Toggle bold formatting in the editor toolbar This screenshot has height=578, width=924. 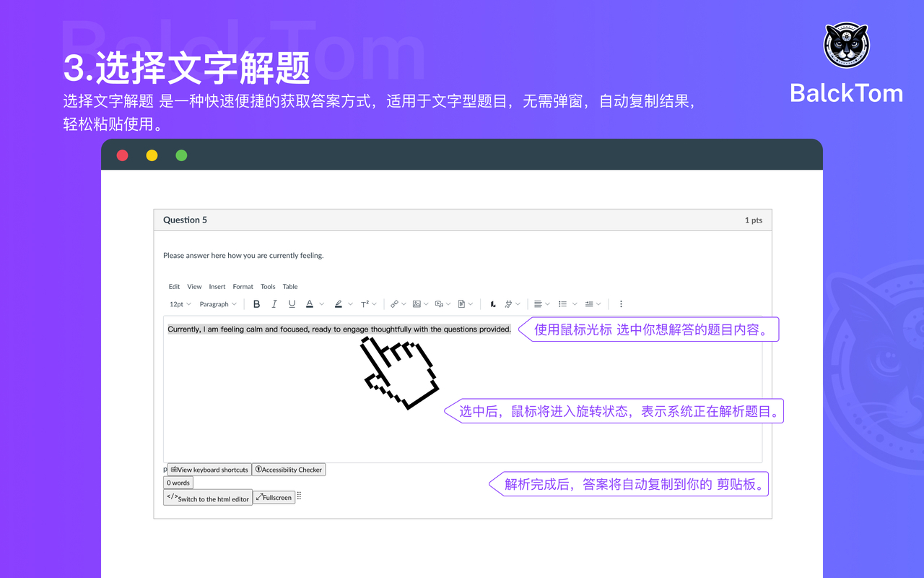point(256,304)
